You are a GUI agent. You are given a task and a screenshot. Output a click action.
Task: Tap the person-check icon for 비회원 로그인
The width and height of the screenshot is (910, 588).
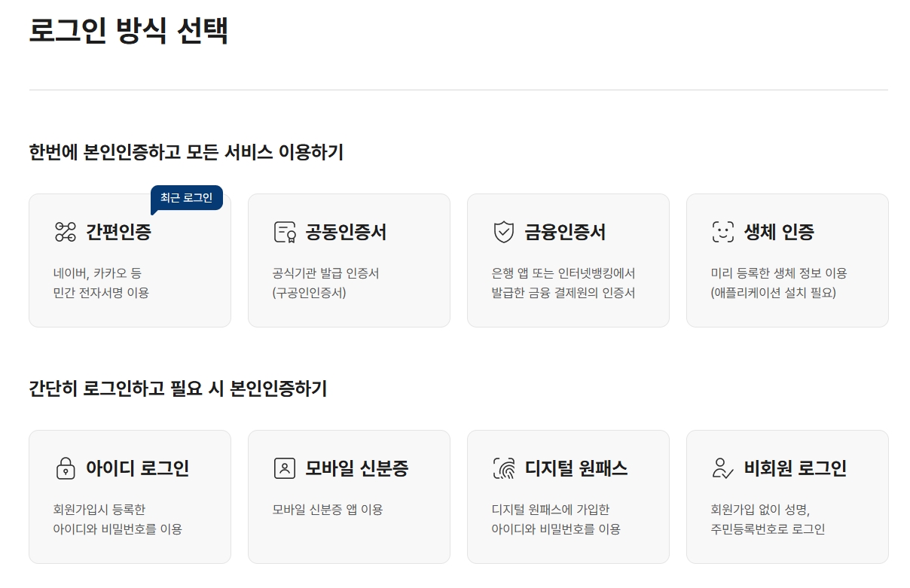tap(721, 468)
